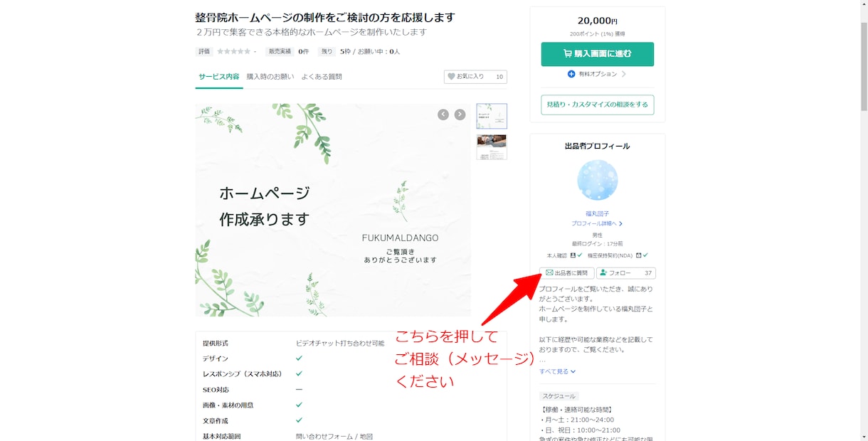Expand the 有料オプション plus icon
868x441 pixels.
tap(571, 74)
